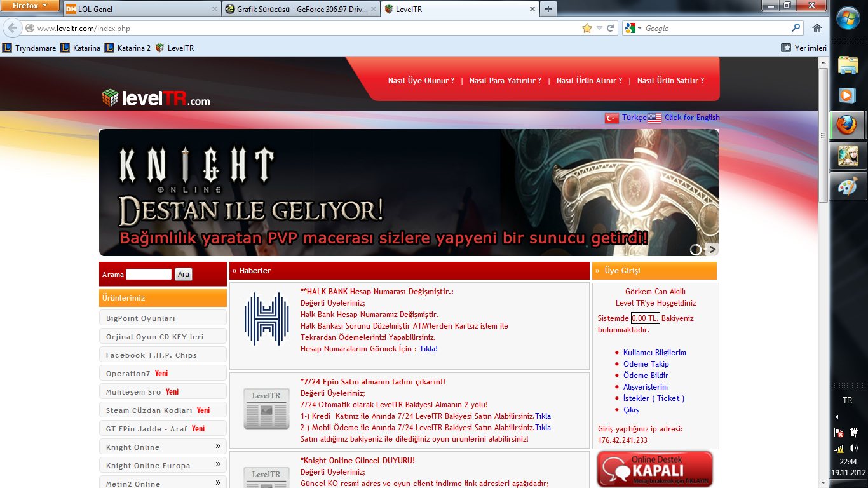The width and height of the screenshot is (868, 488).
Task: Click the Online Destek KAPALI button
Action: 655,469
